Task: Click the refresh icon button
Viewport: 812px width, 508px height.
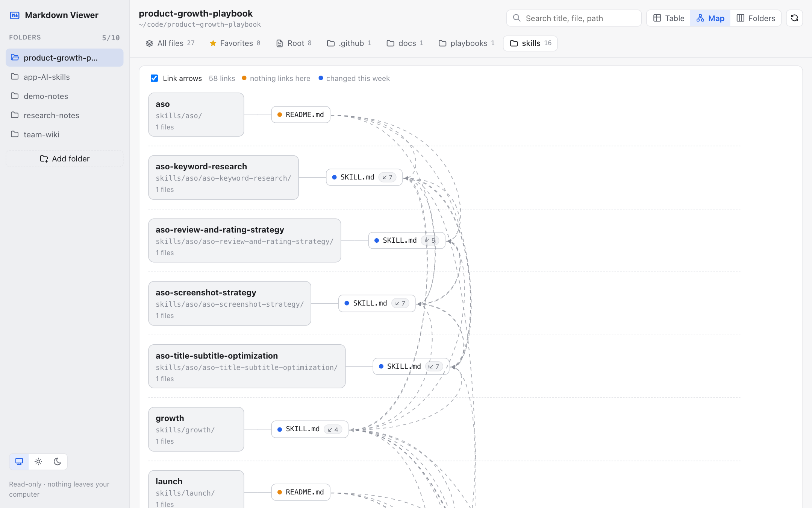Action: pos(794,18)
